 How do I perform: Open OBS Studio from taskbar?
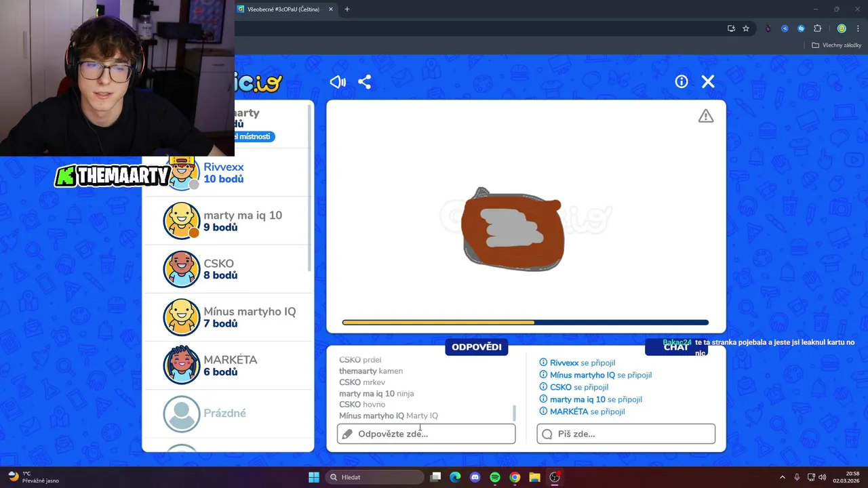tap(555, 477)
